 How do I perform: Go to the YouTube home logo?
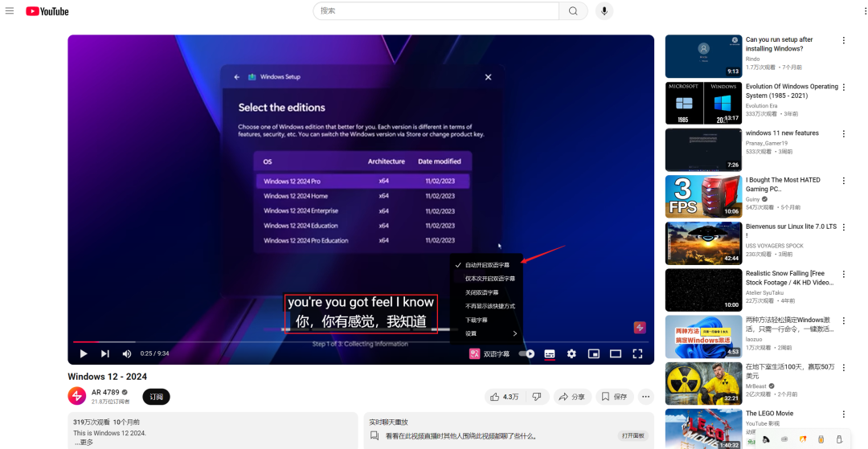pos(47,11)
